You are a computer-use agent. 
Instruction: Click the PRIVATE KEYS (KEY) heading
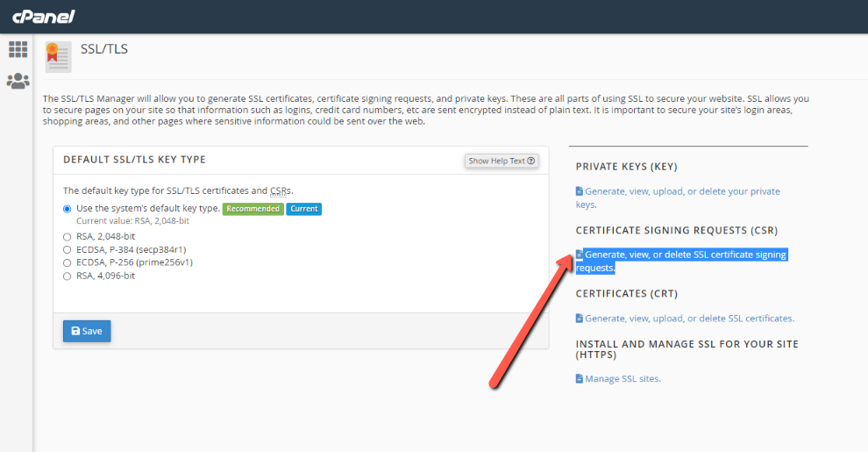point(627,167)
